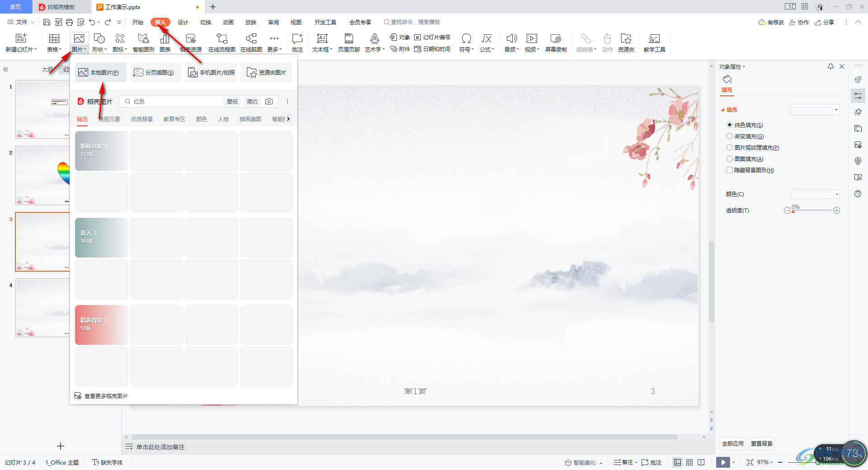Open File (文件) menu dropdown
The width and height of the screenshot is (868, 470).
pos(21,22)
